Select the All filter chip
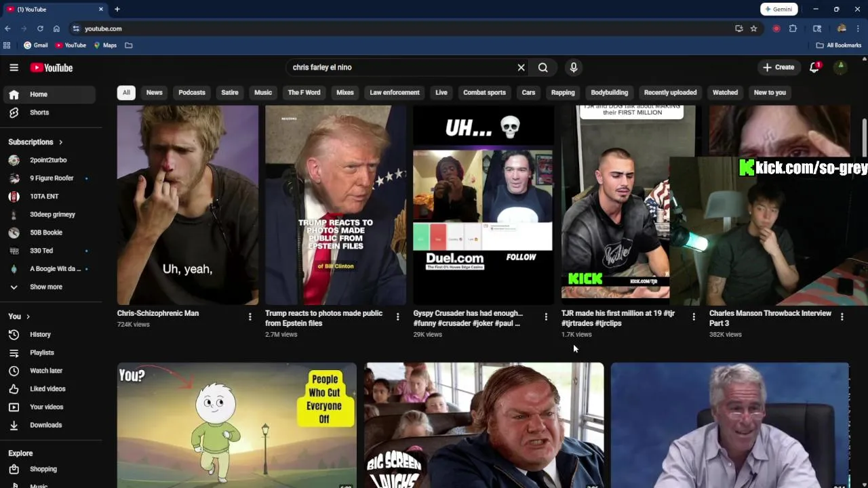868x488 pixels. (x=126, y=92)
